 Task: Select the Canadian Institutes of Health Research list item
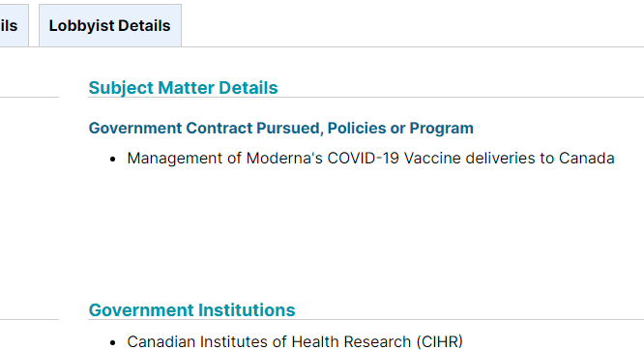(x=295, y=341)
